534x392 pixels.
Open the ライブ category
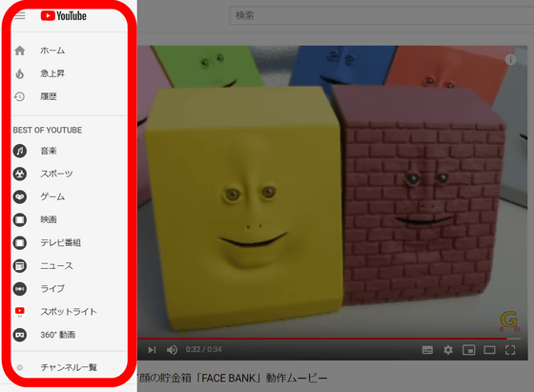point(52,289)
